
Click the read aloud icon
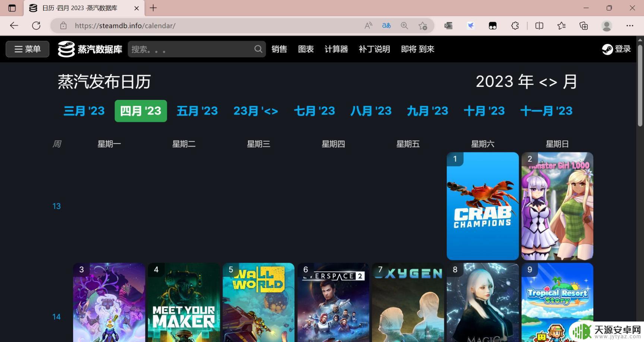[368, 26]
